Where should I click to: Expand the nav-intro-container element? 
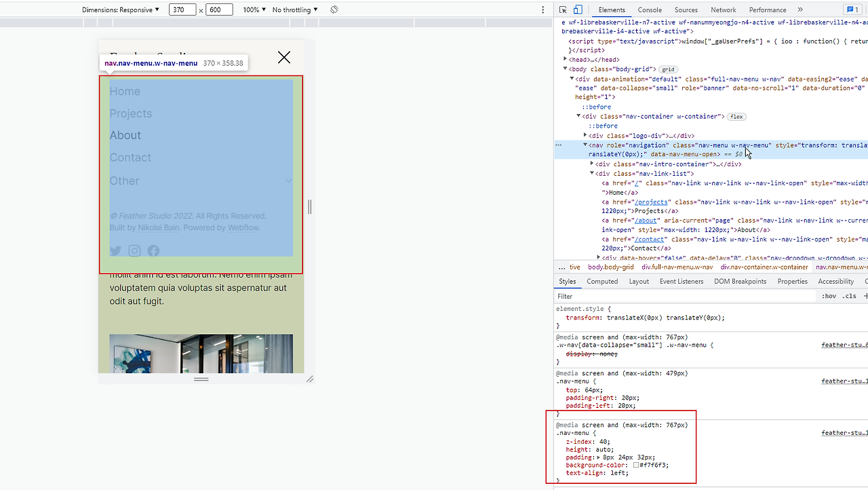[x=592, y=164]
